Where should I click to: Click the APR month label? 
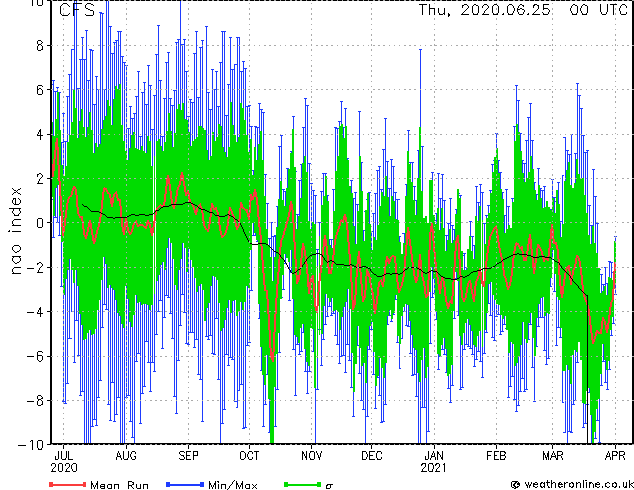615,456
